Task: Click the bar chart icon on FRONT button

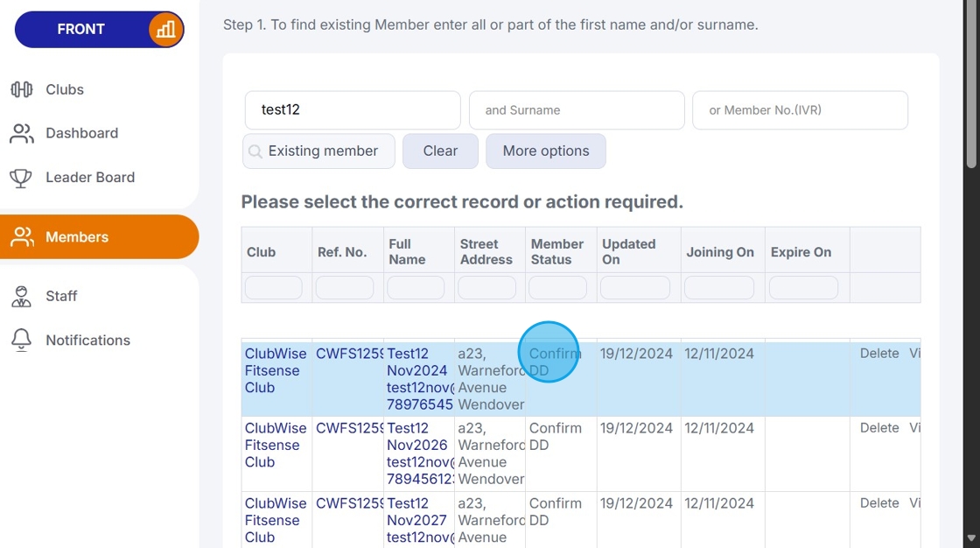Action: (164, 29)
